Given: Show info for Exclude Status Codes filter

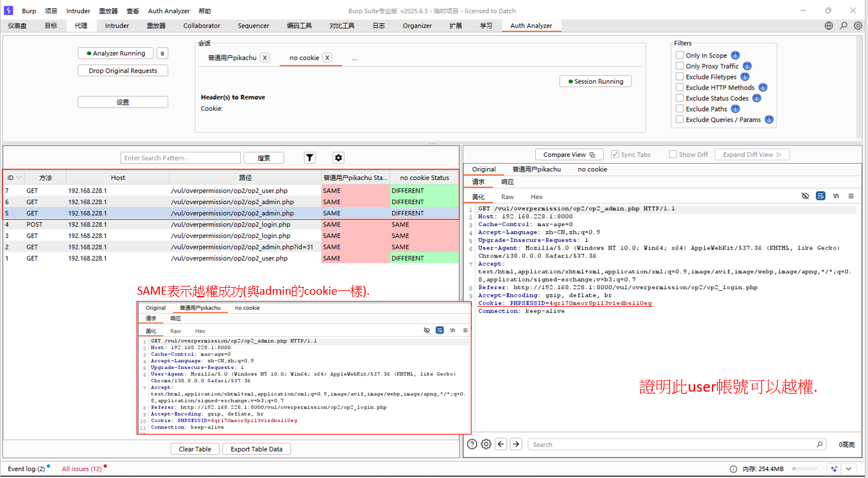Looking at the screenshot, I should (x=757, y=98).
